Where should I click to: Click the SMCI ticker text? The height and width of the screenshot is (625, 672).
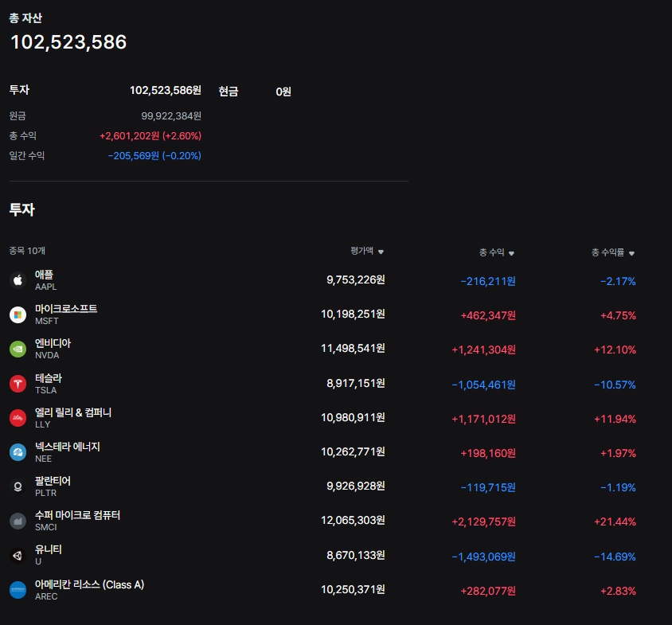click(x=46, y=527)
